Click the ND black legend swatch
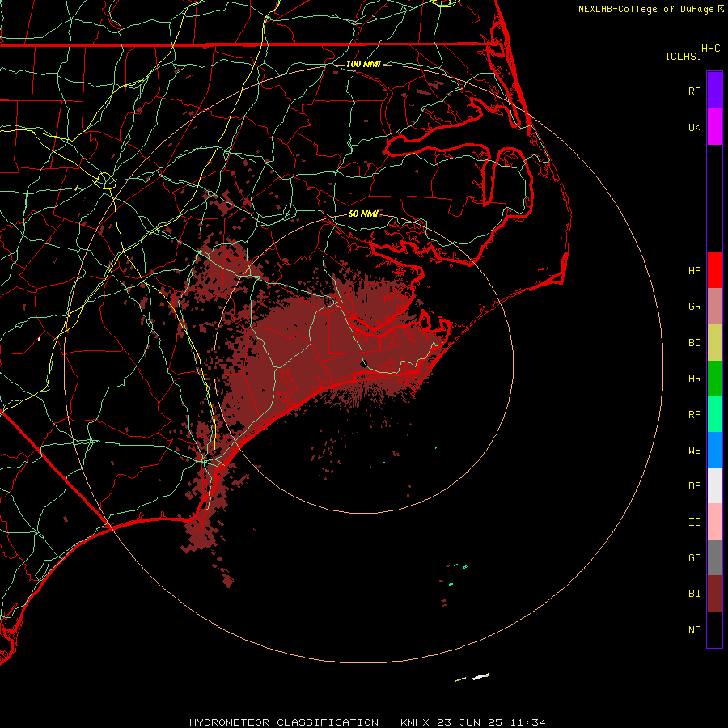Viewport: 728px width, 728px height. click(714, 629)
